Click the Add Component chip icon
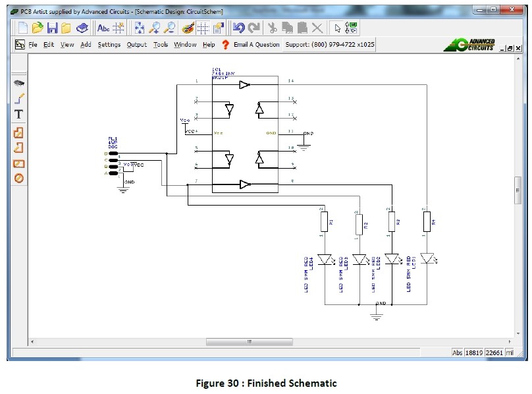 click(x=19, y=83)
